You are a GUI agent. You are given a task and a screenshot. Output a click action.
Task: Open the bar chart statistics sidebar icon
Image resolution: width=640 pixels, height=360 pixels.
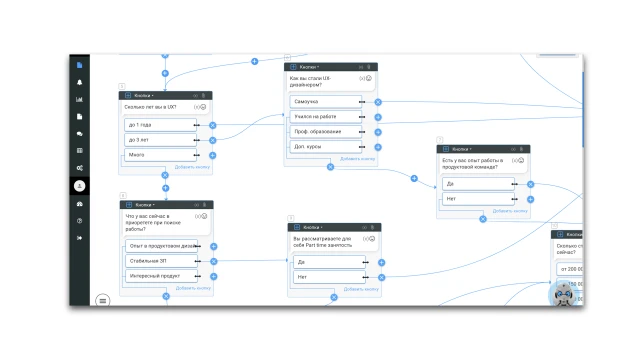pyautogui.click(x=80, y=100)
